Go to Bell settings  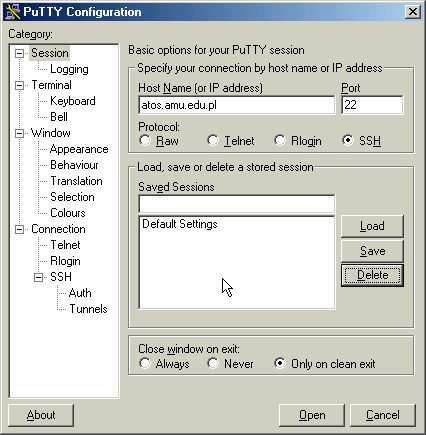point(59,117)
